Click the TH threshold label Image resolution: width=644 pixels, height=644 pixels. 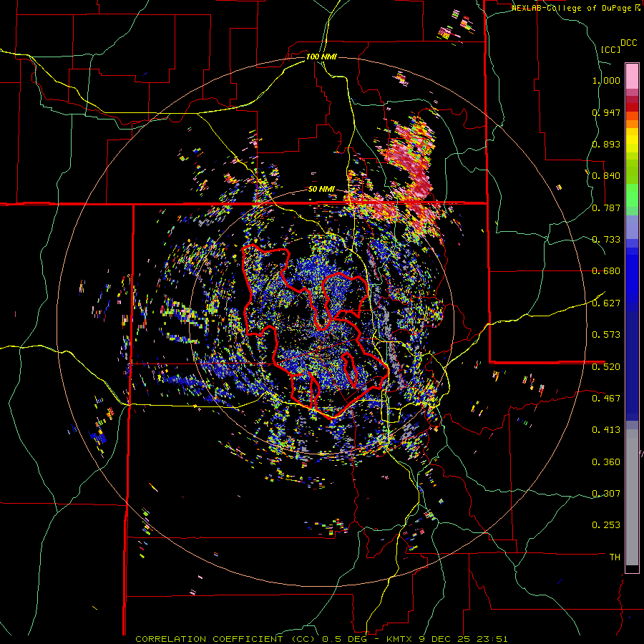(x=615, y=557)
